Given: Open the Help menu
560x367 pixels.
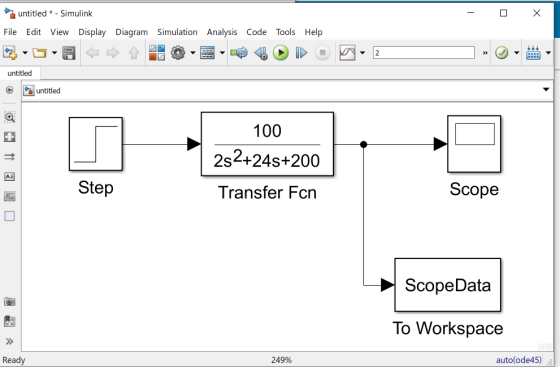Looking at the screenshot, I should pyautogui.click(x=313, y=32).
